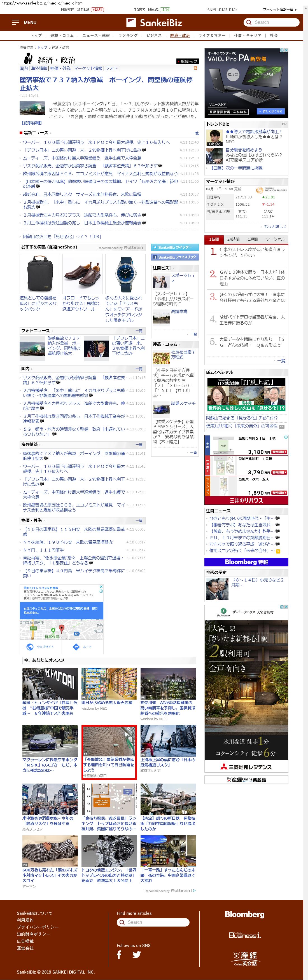Click 一覧 in 株価・外為 section header
This screenshot has height=980, width=308.
[x=139, y=521]
